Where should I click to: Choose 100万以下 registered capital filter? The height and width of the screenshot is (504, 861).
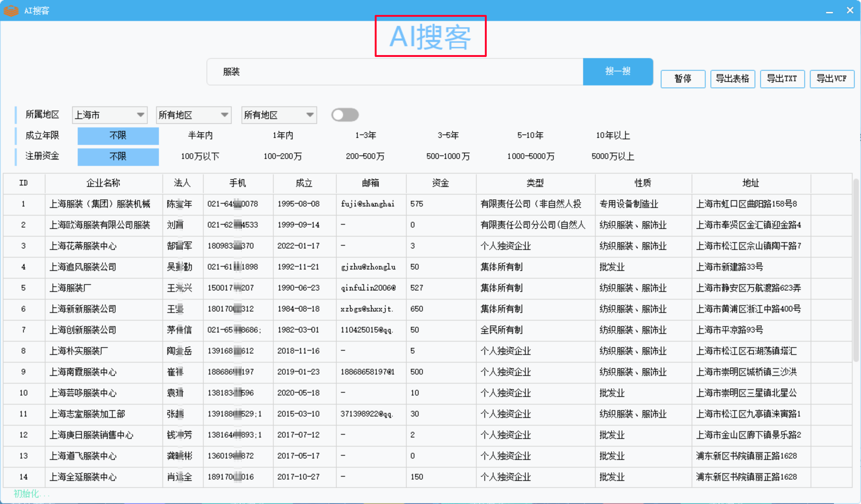point(200,156)
